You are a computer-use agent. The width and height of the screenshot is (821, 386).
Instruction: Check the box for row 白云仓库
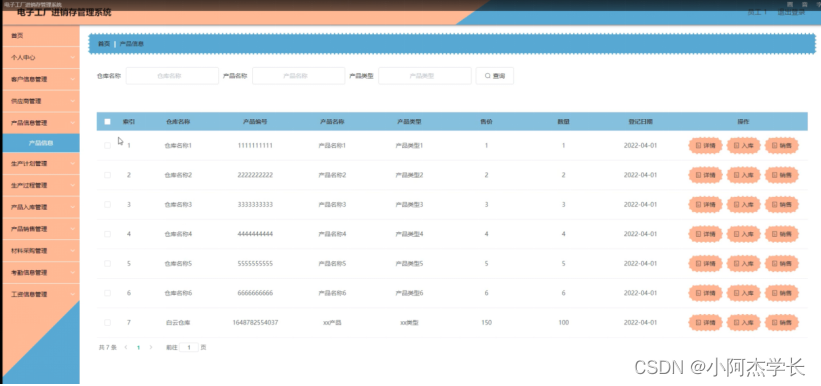click(107, 323)
